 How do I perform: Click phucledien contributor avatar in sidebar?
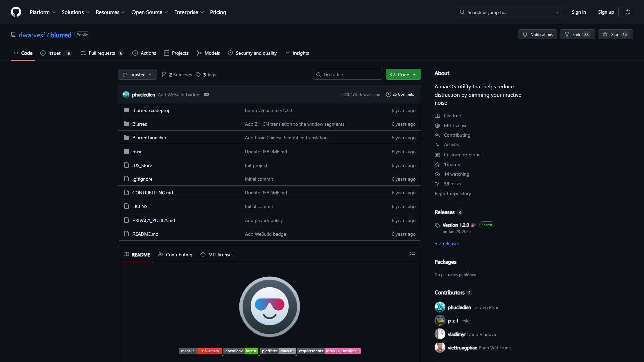[x=440, y=307]
